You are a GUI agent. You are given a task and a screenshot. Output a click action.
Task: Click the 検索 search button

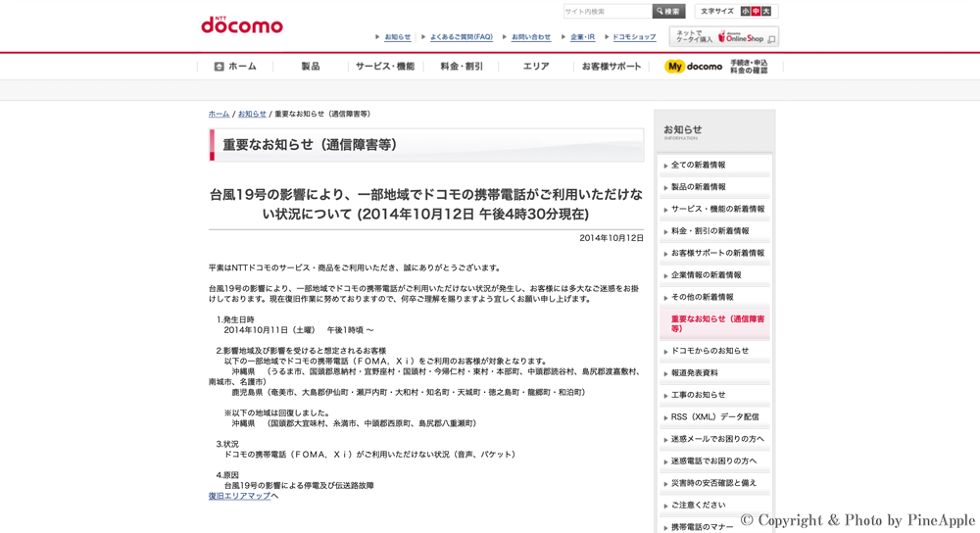pyautogui.click(x=668, y=12)
